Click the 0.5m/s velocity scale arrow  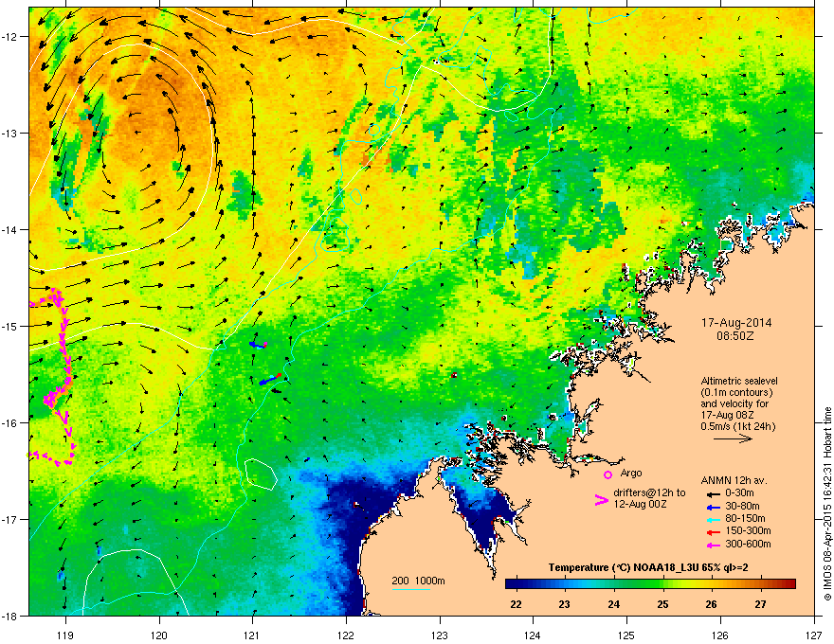coord(733,438)
